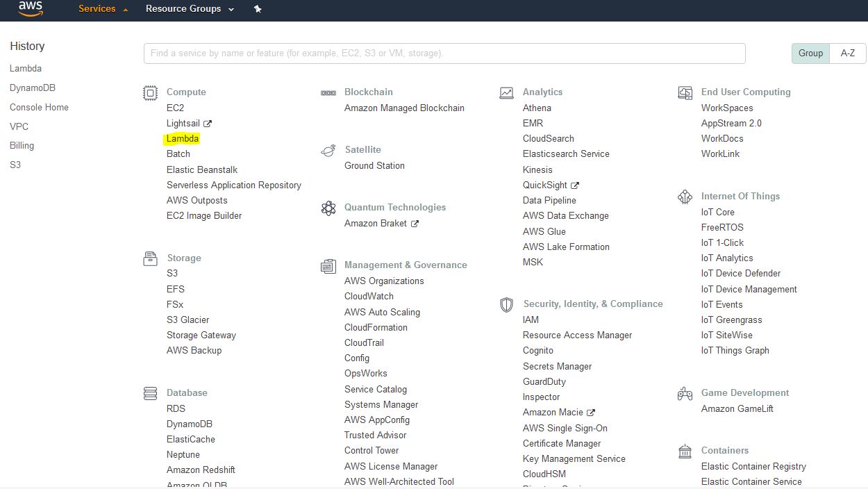Click the Satellite category planet icon
Screen dimensions: 868x489
(328, 150)
